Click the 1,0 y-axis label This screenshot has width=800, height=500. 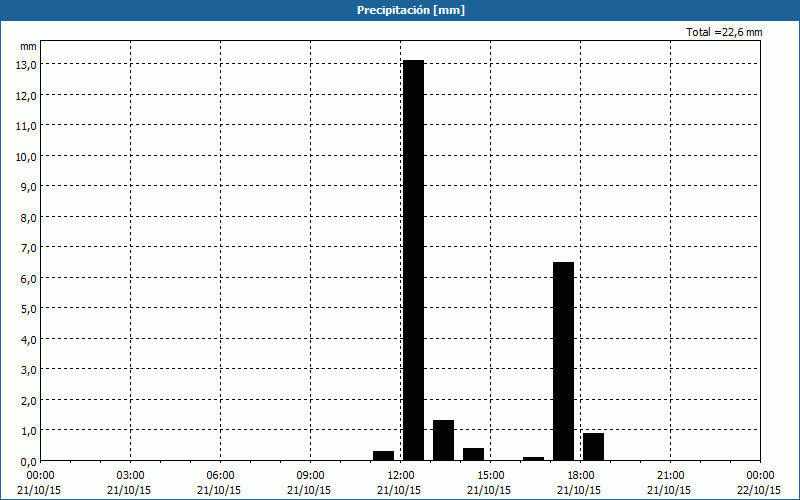coord(29,431)
